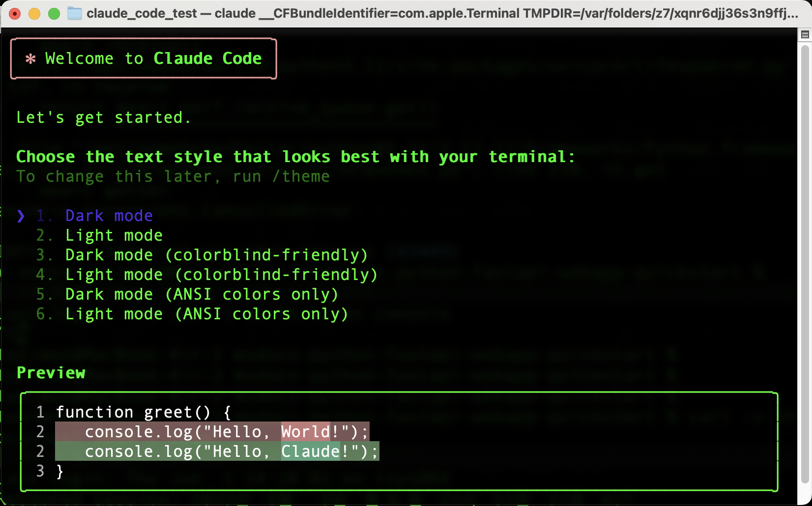Click the 'function greet() {' code line
Screen dimensions: 812x506
tap(143, 412)
